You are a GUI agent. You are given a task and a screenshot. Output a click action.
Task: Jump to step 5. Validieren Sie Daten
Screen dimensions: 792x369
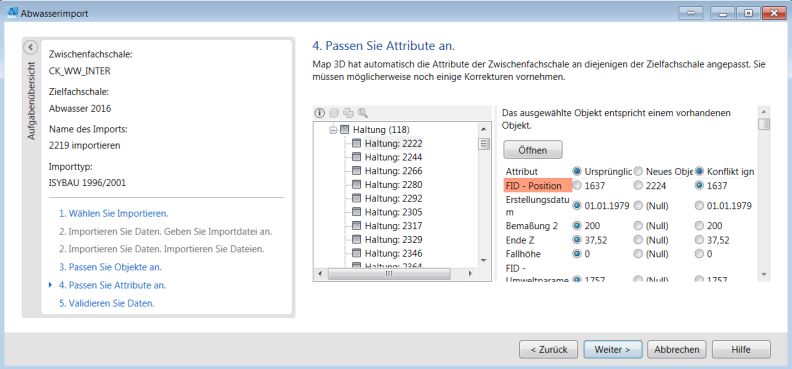pyautogui.click(x=107, y=303)
